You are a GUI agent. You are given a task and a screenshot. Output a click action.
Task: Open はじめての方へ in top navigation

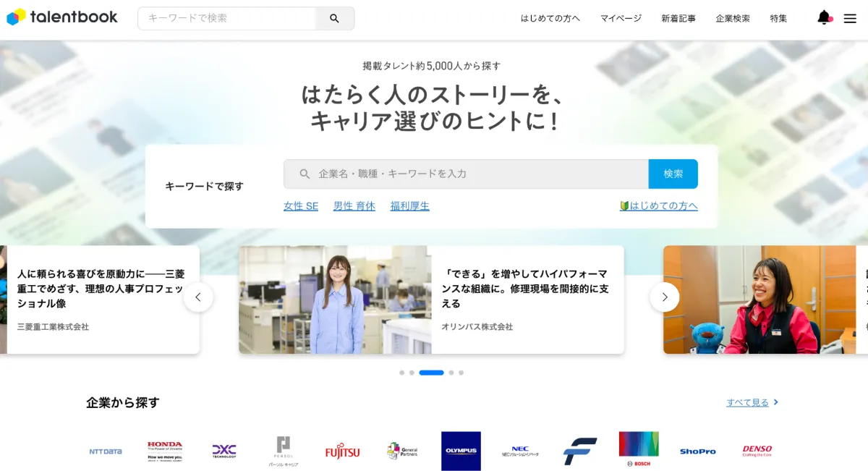click(550, 19)
